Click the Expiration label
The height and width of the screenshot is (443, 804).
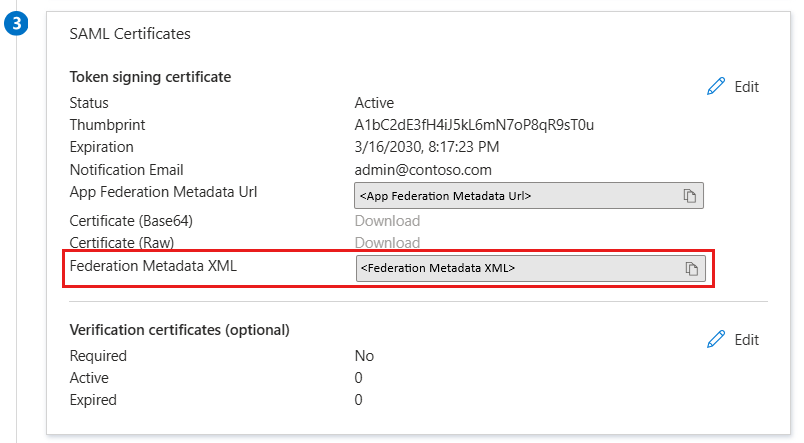tap(102, 147)
